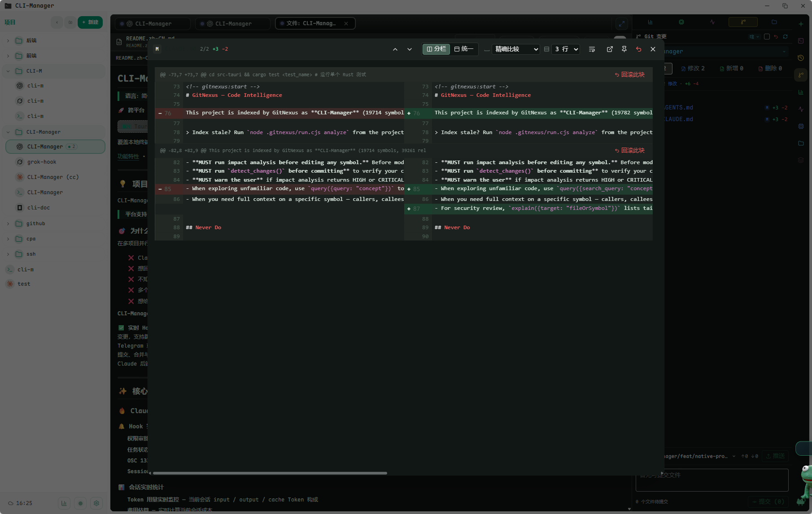Click the 功能特性 link in README

[128, 157]
